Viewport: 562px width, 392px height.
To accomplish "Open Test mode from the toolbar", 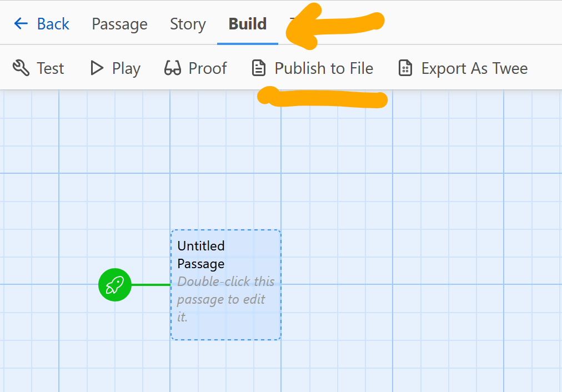I will coord(38,68).
